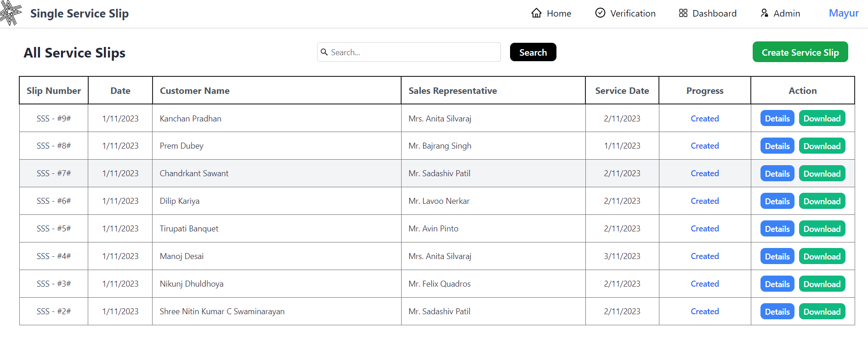The height and width of the screenshot is (340, 868).
Task: Click the star logo icon
Action: click(x=11, y=12)
